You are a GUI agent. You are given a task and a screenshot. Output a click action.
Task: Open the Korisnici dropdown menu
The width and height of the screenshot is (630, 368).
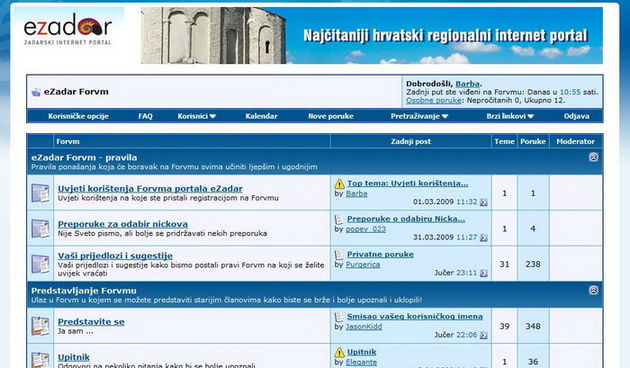(x=197, y=116)
